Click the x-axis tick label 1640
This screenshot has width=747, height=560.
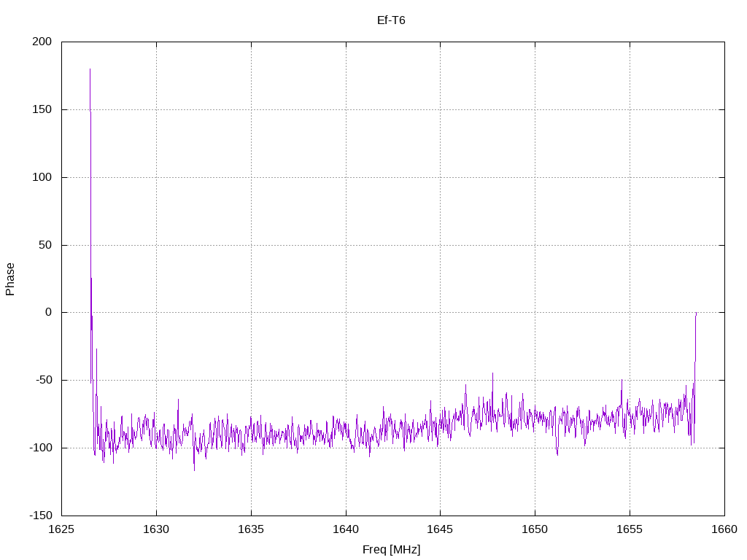(x=346, y=529)
